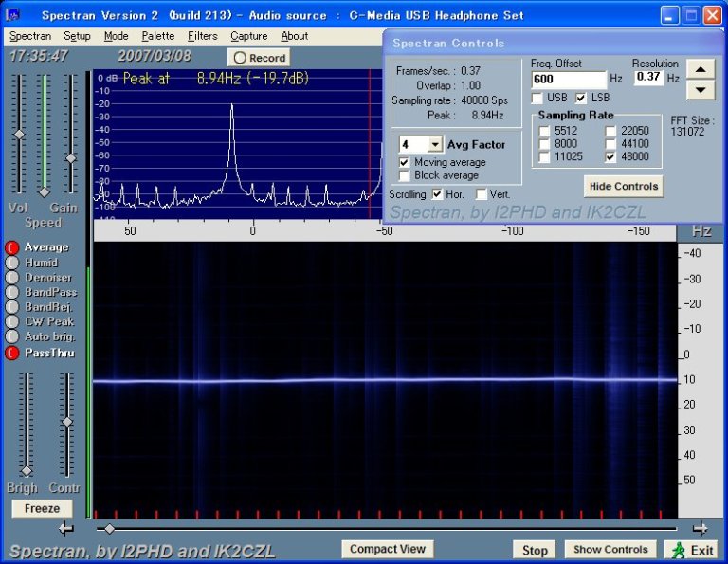Select the 8000 sampling rate checkbox
Viewport: 728px width, 564px height.
pos(545,144)
